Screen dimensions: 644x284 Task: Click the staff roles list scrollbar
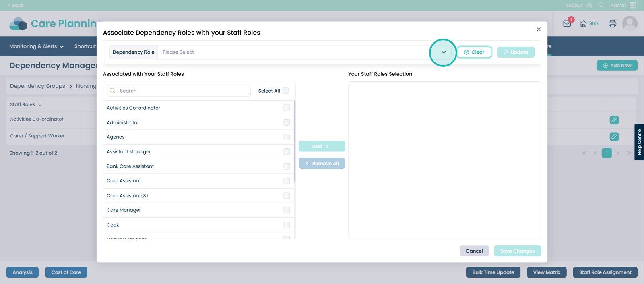coord(295,141)
